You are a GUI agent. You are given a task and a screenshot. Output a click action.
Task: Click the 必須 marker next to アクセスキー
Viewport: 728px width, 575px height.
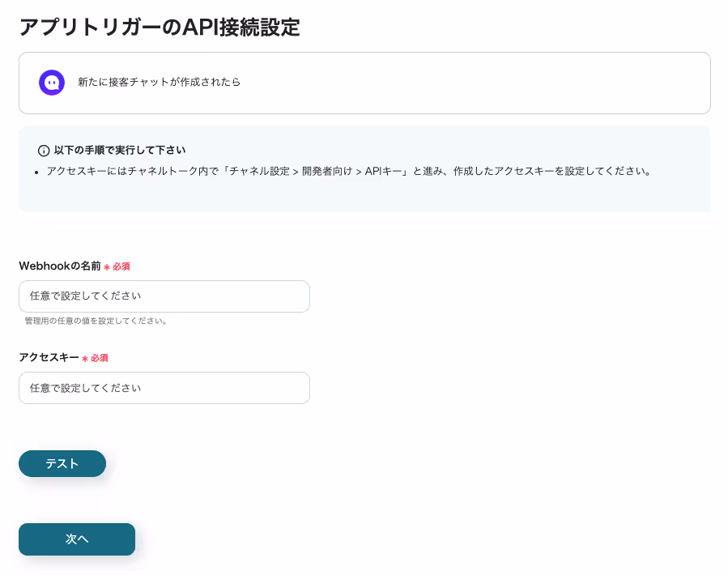point(96,358)
